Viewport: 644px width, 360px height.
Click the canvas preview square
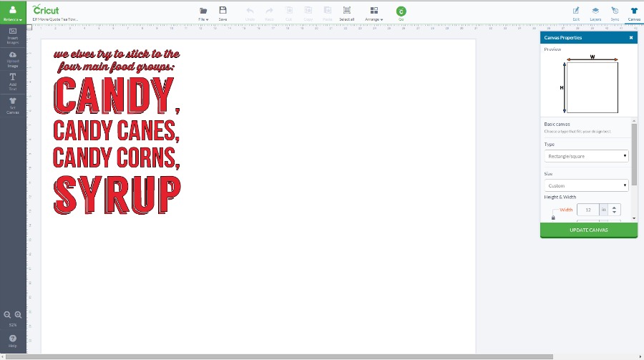pos(592,87)
